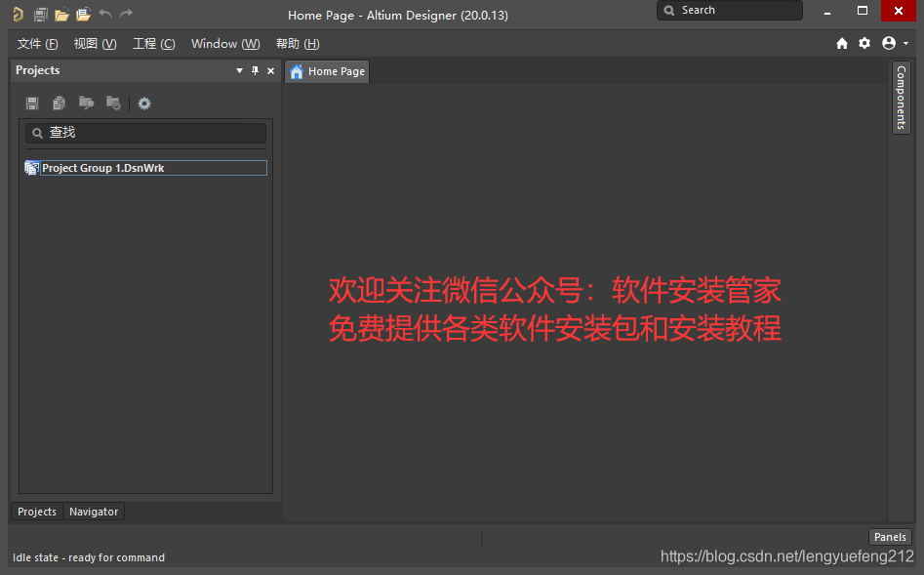Maximize the Altium Designer window
The image size is (924, 575).
(863, 11)
